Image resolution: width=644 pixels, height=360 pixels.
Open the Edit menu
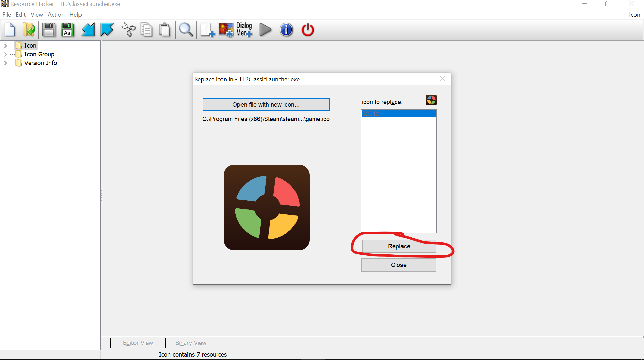pyautogui.click(x=21, y=15)
